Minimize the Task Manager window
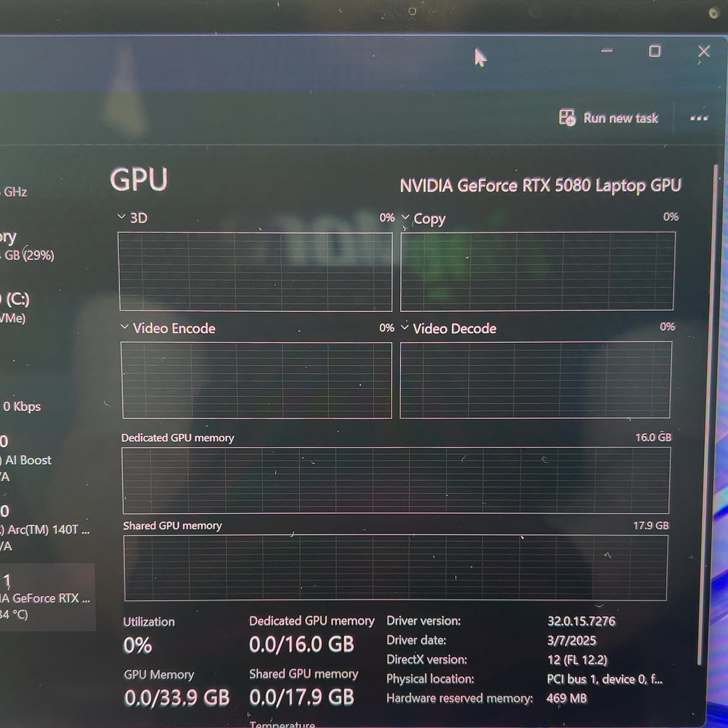The width and height of the screenshot is (728, 728). [607, 51]
